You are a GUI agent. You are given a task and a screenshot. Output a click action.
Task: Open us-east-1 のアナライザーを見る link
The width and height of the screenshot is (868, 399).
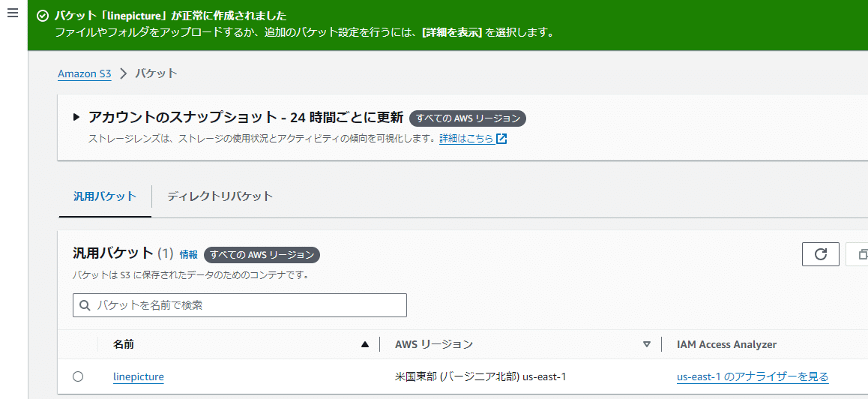753,376
